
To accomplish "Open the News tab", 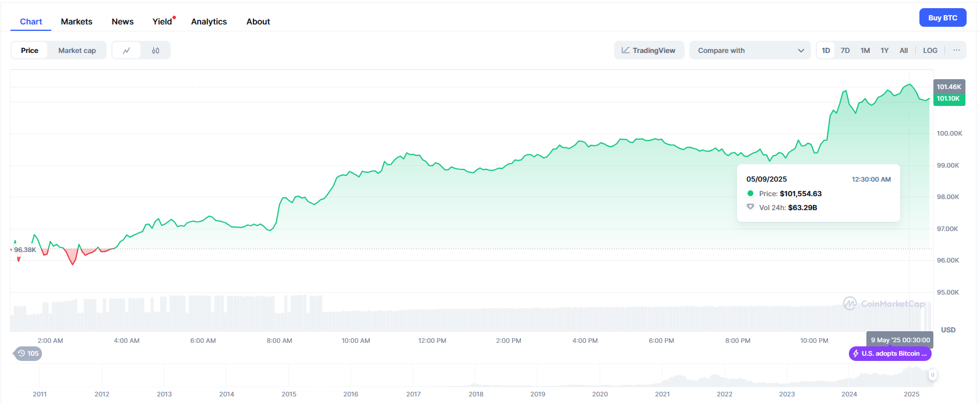I will (x=122, y=22).
